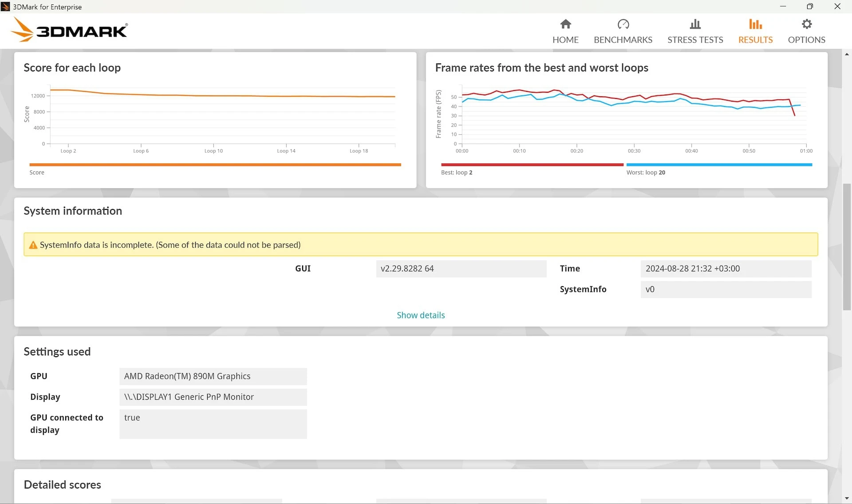Screen dimensions: 852x504
Task: Open the Stress Tests chart icon
Action: click(x=695, y=24)
